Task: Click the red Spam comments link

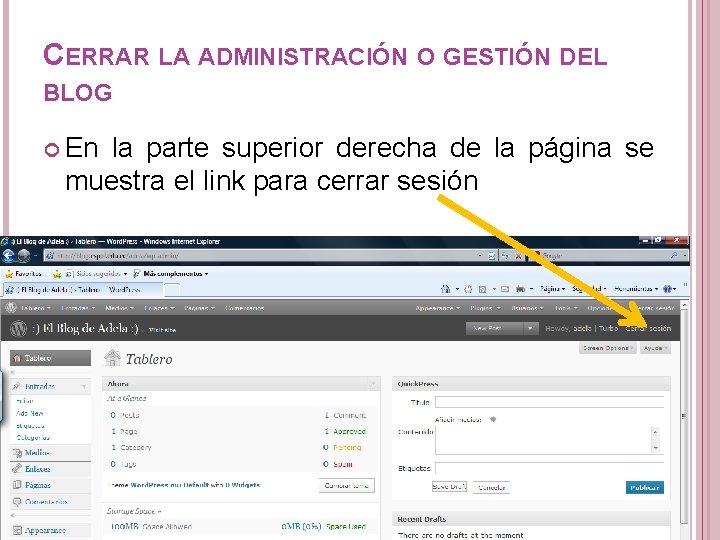Action: 343,464
